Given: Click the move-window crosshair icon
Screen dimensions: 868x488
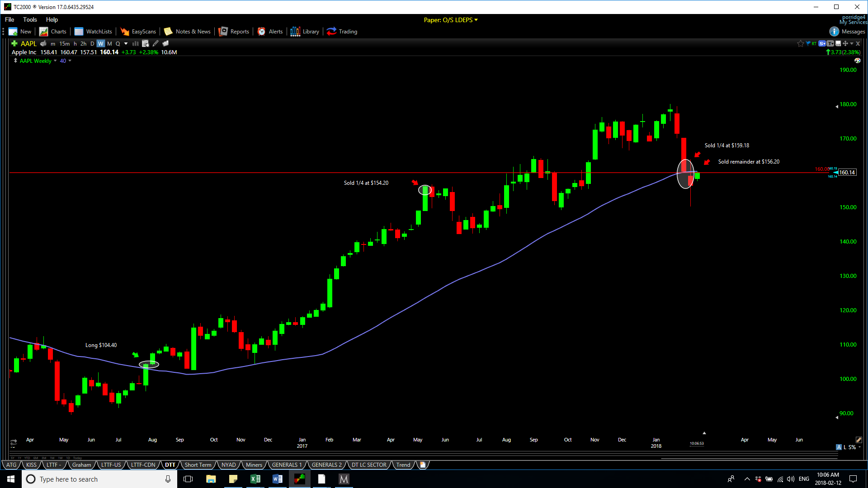Looking at the screenshot, I should [845, 44].
